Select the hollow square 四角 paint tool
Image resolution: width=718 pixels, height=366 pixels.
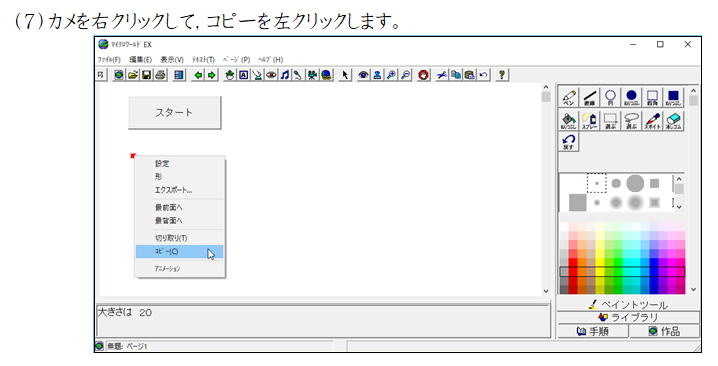coord(653,98)
